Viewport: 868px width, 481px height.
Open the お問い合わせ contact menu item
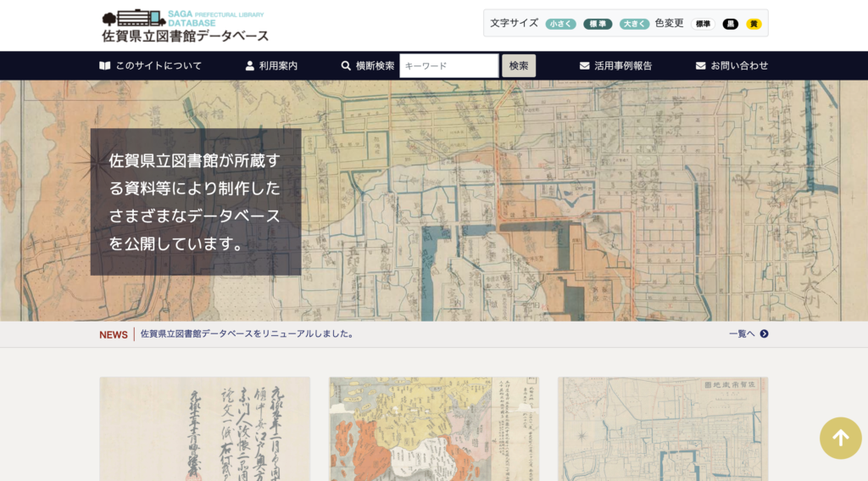click(x=732, y=65)
